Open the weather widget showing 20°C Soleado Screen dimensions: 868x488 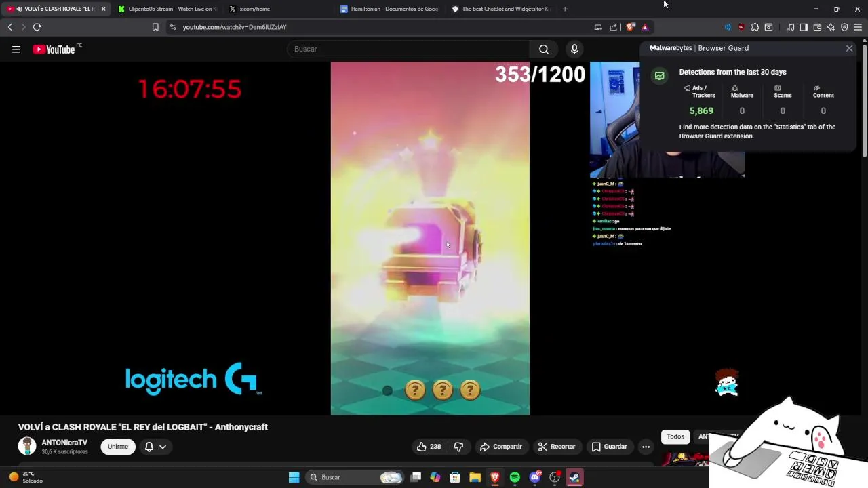25,477
